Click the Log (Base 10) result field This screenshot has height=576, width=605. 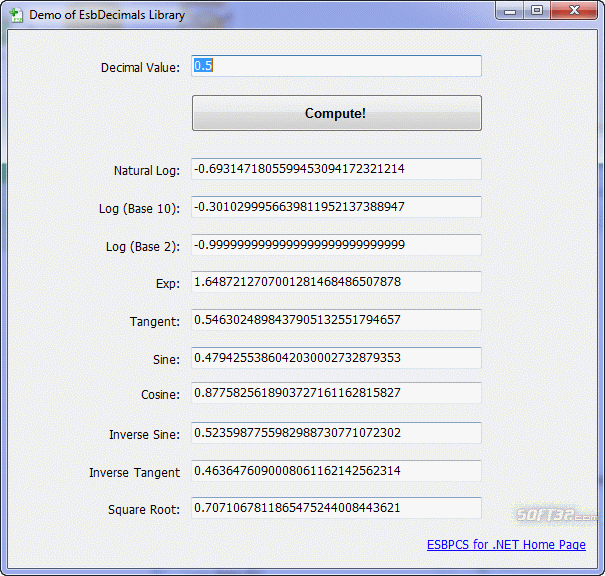click(x=336, y=207)
